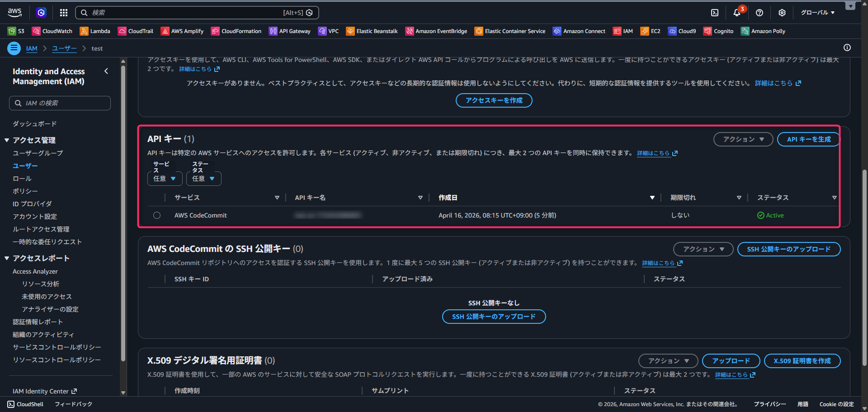Open フィードバック in the footer
Image resolution: width=868 pixels, height=412 pixels.
click(73, 404)
